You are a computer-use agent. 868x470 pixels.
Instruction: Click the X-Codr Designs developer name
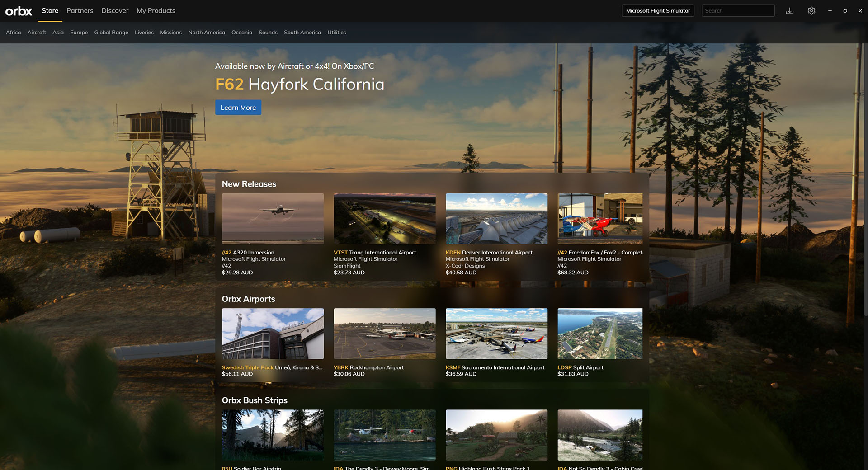[465, 266]
